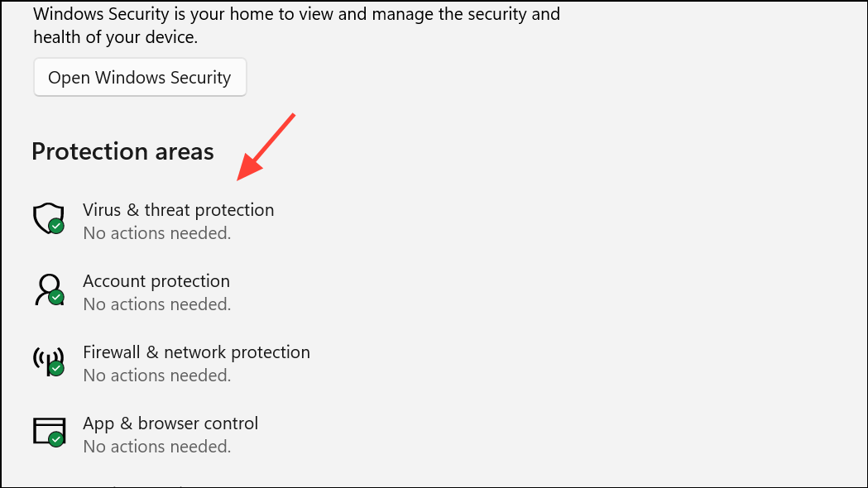Select the Account protection person icon

[x=50, y=290]
